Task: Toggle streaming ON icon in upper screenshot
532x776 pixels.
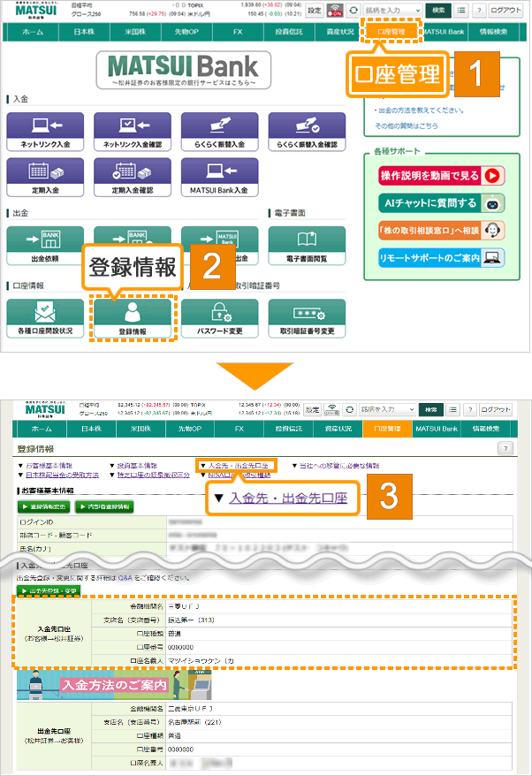Action: click(x=335, y=10)
